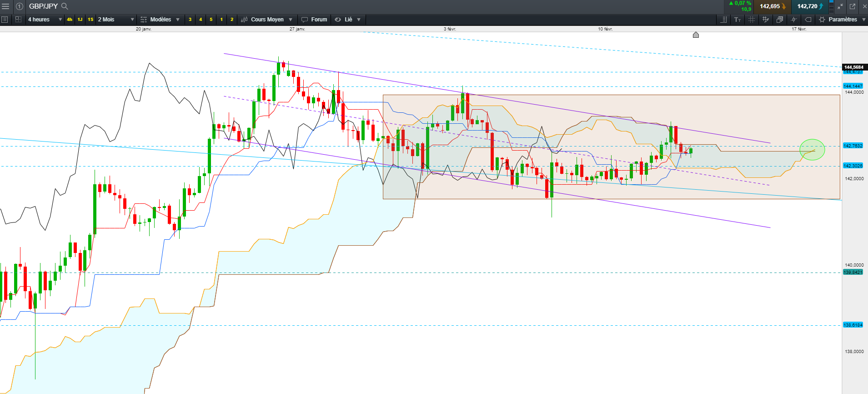
Task: Click the 142,7632 price level label
Action: pos(853,146)
